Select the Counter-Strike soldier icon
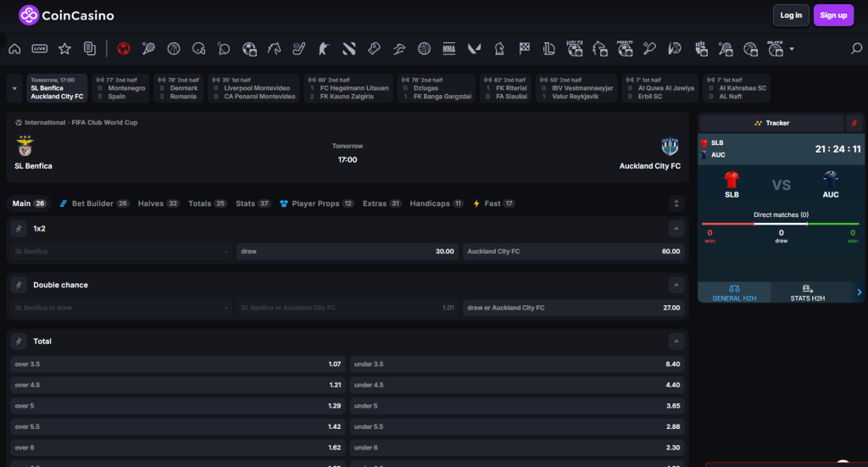This screenshot has width=868, height=467. click(x=324, y=48)
